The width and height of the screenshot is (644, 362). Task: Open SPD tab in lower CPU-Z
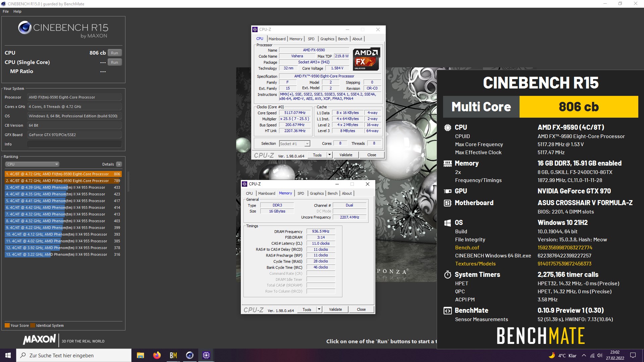[301, 193]
